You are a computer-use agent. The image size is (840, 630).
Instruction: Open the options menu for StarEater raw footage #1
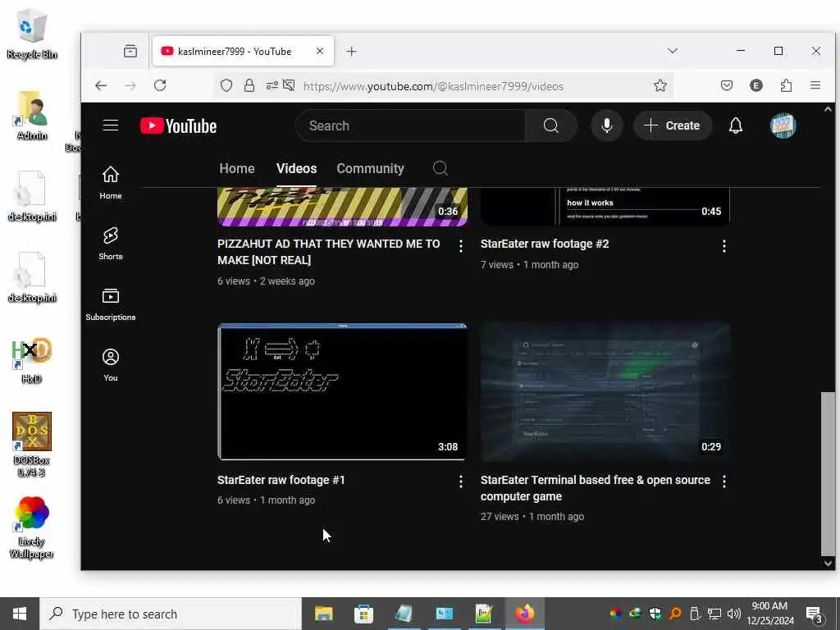(461, 482)
